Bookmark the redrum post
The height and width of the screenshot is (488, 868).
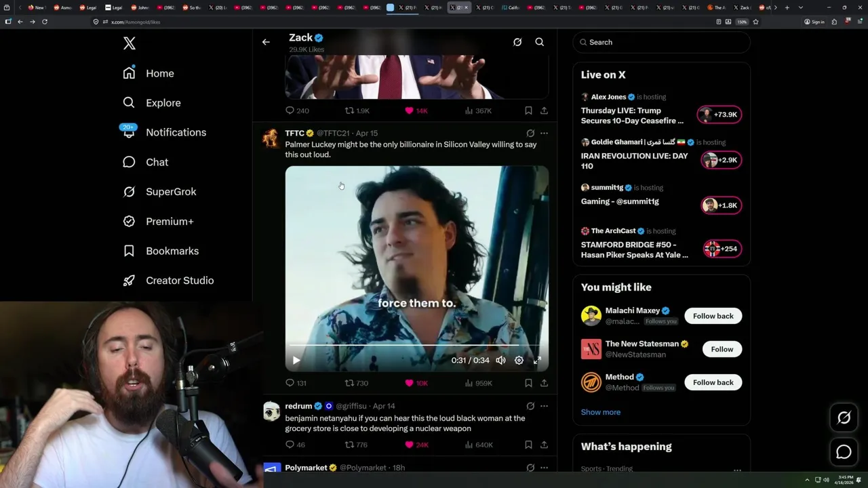(528, 445)
